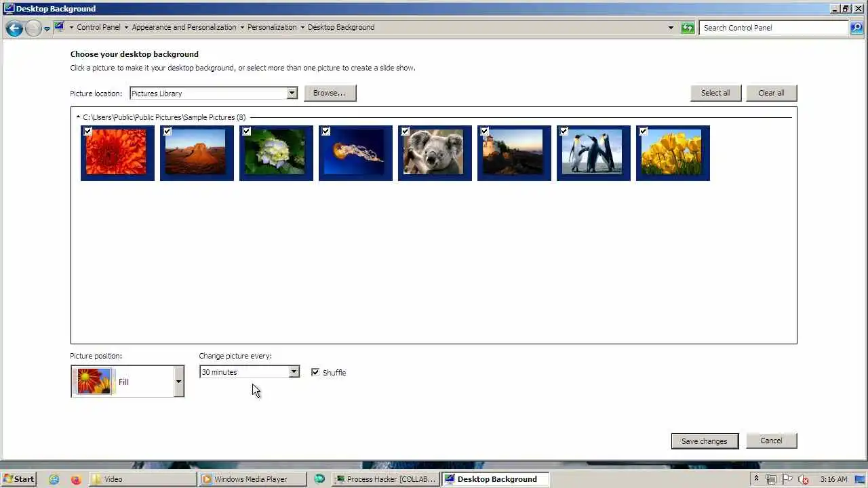Select the desert thumbnail
Image resolution: width=868 pixels, height=488 pixels.
(x=197, y=153)
